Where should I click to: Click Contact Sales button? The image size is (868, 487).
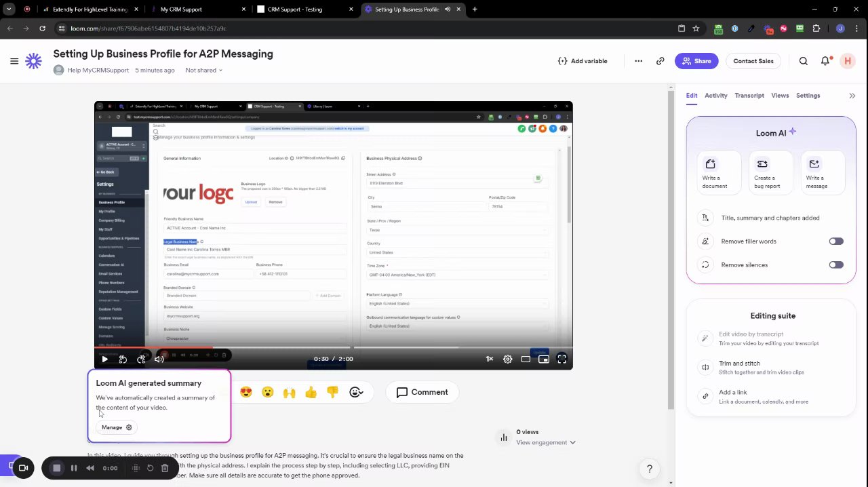pos(753,61)
